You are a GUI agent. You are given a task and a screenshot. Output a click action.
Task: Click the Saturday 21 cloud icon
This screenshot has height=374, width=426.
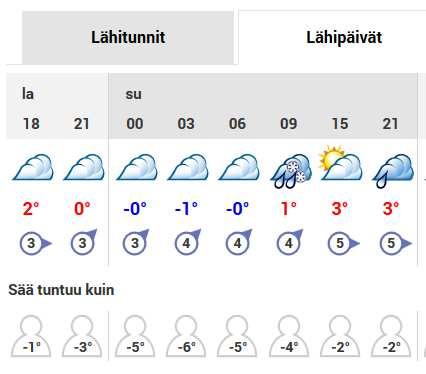click(84, 167)
